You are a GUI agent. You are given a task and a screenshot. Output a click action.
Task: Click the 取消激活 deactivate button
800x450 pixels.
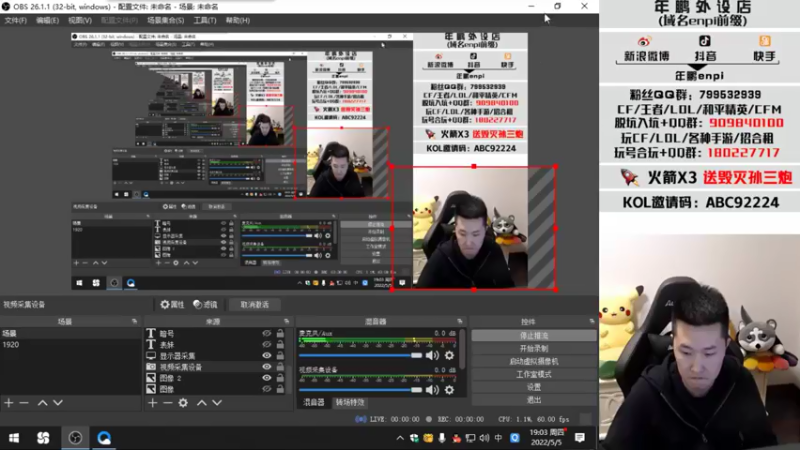point(255,305)
